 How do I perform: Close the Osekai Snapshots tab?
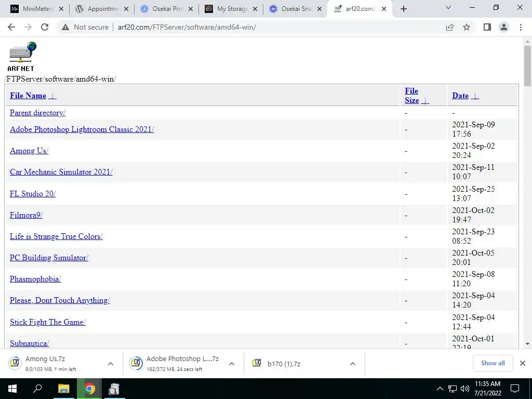tap(320, 9)
